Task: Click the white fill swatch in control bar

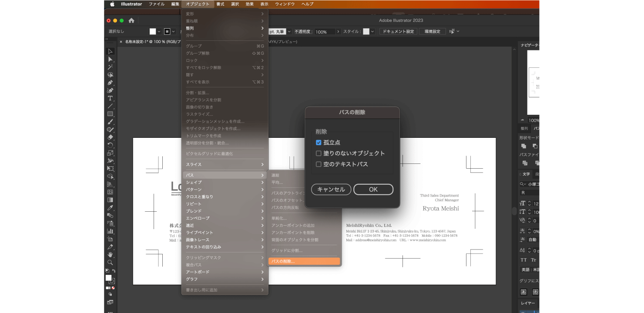Action: [x=153, y=32]
